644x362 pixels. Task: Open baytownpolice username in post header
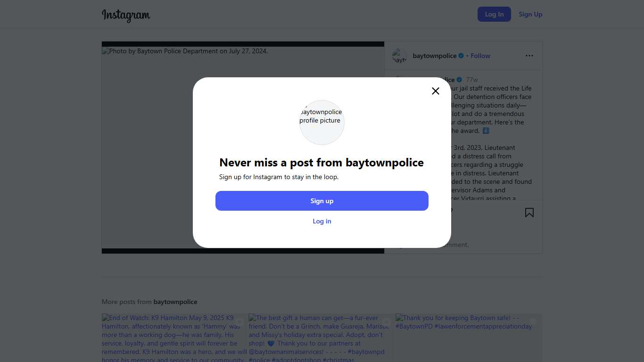coord(434,56)
